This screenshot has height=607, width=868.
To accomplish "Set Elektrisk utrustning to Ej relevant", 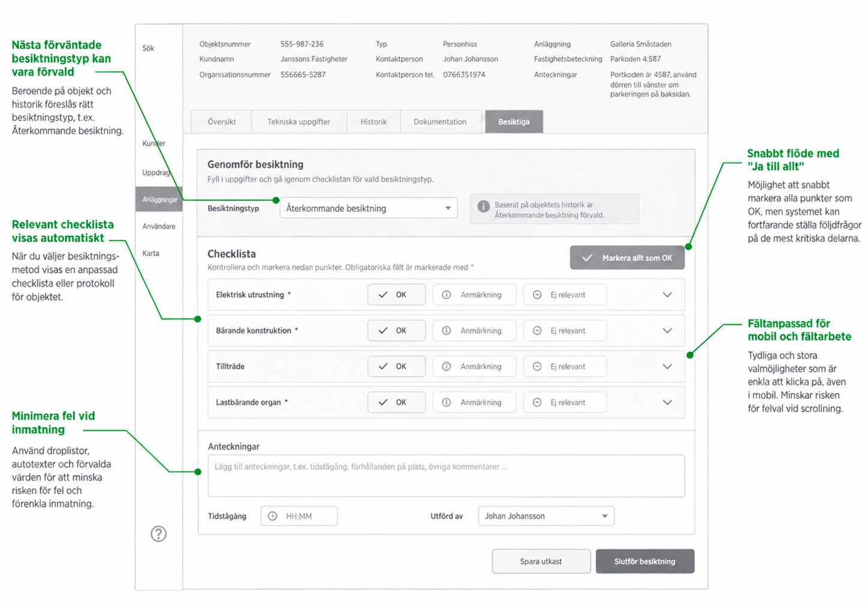I will point(565,295).
